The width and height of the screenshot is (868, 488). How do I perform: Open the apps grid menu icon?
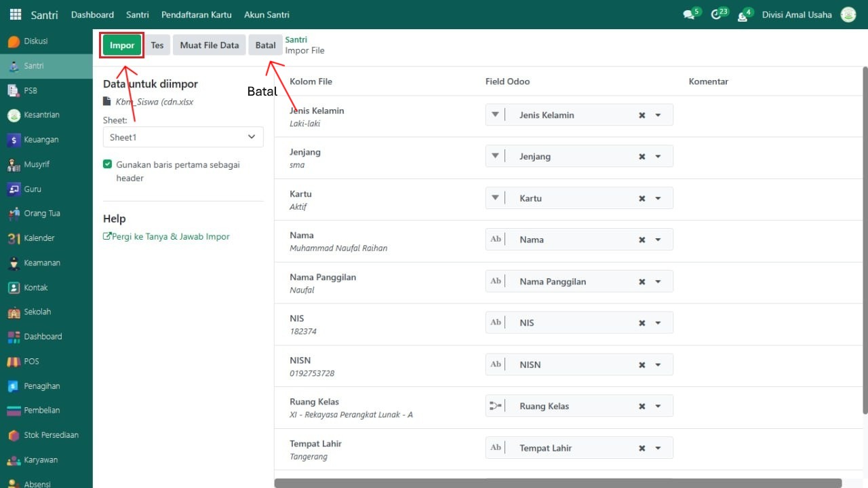(15, 14)
